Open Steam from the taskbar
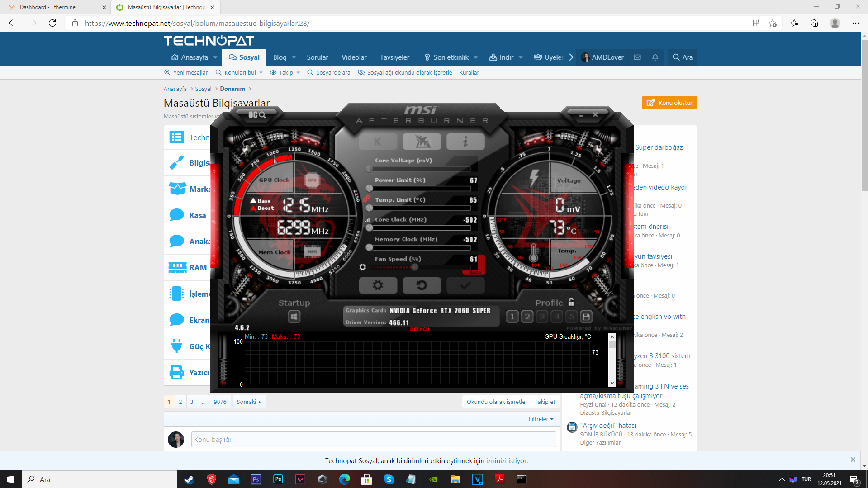868x488 pixels. tap(189, 479)
